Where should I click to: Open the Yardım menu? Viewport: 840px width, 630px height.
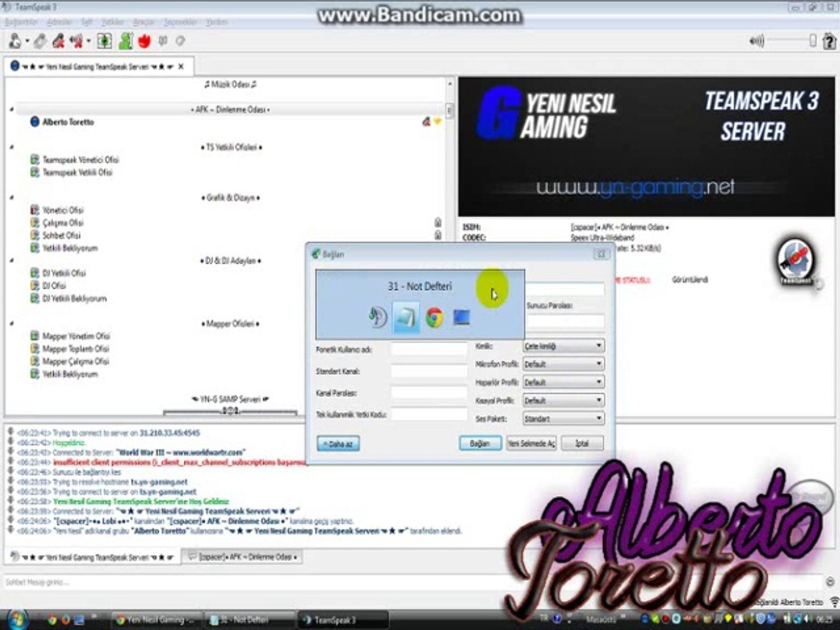click(x=216, y=22)
